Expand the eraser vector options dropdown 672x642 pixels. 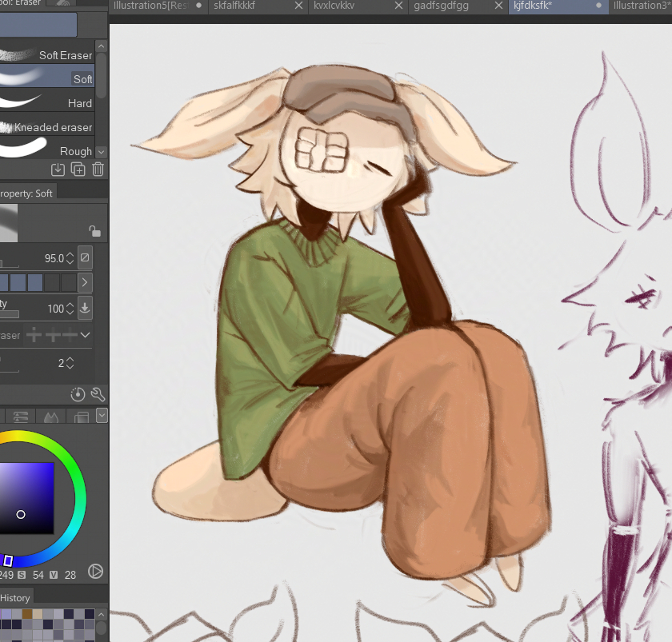coord(85,335)
